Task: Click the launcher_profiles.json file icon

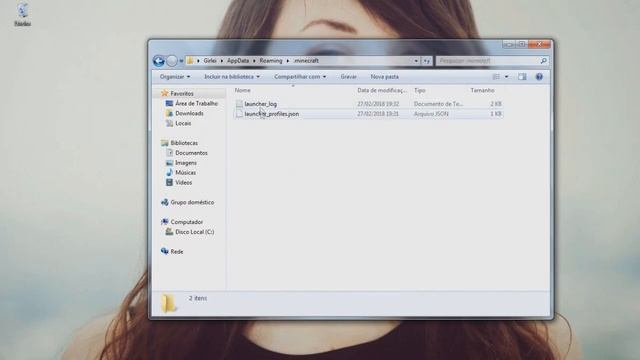Action: click(x=239, y=114)
